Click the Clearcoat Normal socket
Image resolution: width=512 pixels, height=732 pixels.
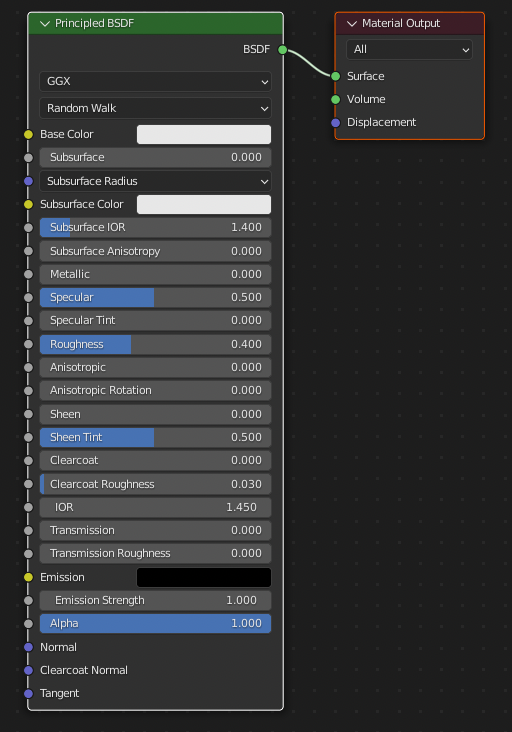pos(28,670)
